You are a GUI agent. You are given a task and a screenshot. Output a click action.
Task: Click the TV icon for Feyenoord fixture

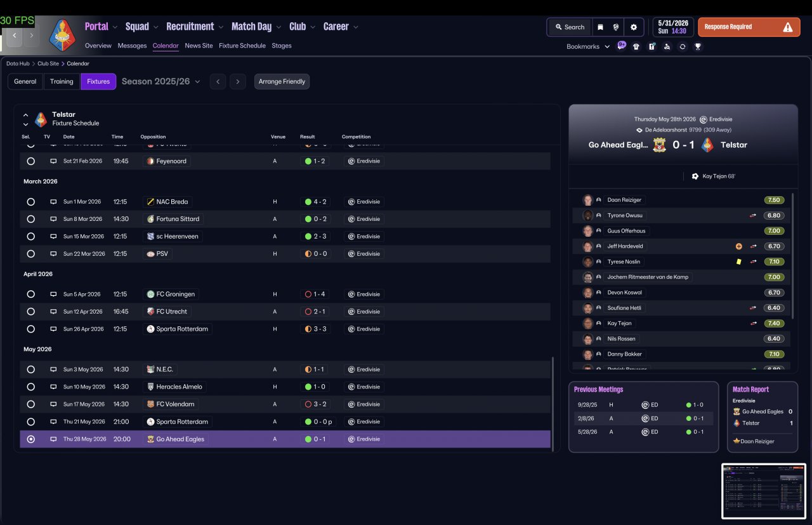53,161
